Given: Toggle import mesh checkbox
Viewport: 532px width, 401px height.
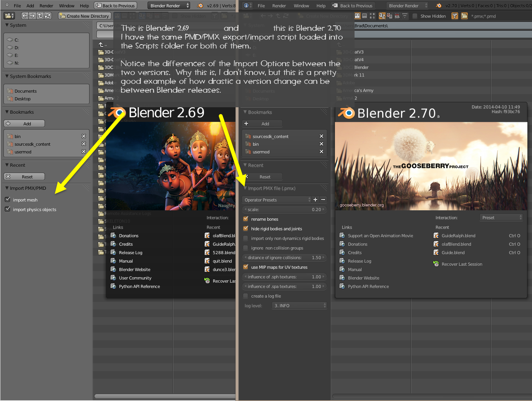Looking at the screenshot, I should (7, 200).
